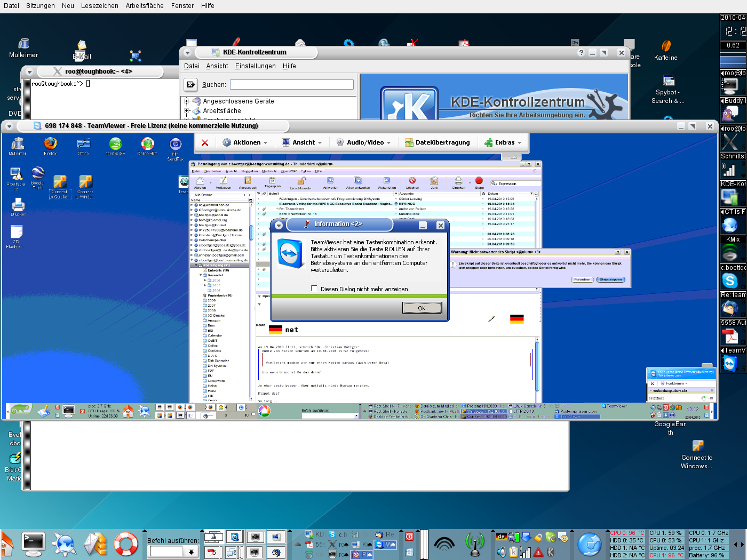747x560 pixels.
Task: Open Firefox icon on remote desktop
Action: tap(50, 146)
